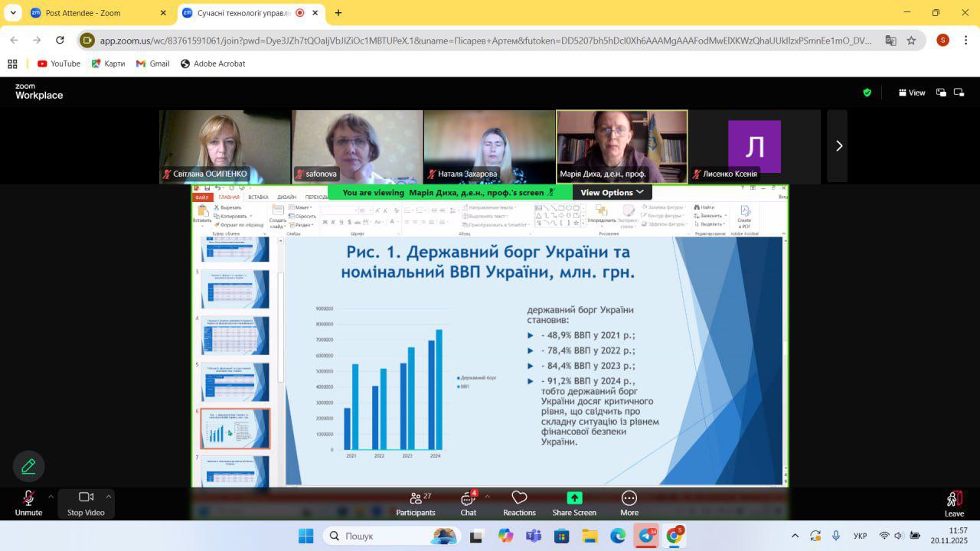Open YouTube bookmark
980x551 pixels.
(59, 64)
